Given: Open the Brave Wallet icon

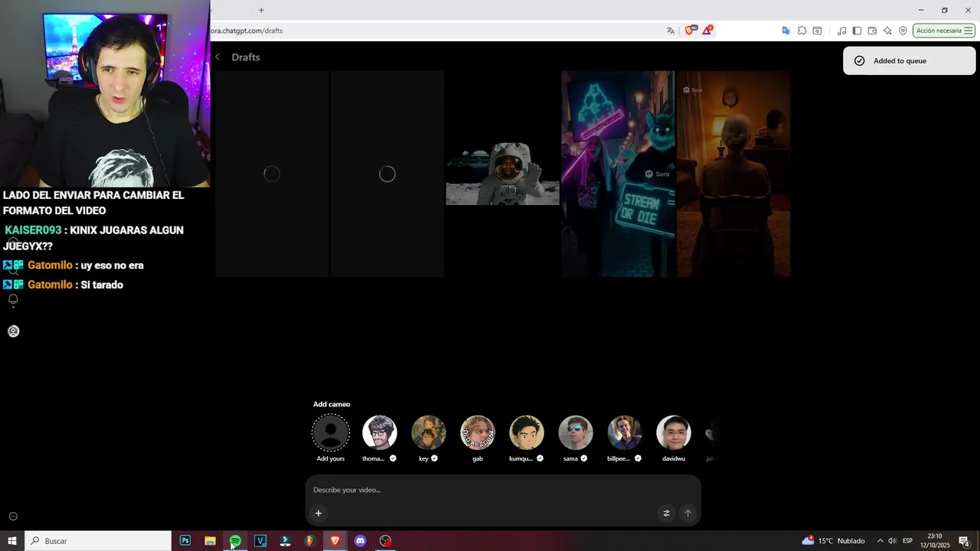Looking at the screenshot, I should click(872, 31).
